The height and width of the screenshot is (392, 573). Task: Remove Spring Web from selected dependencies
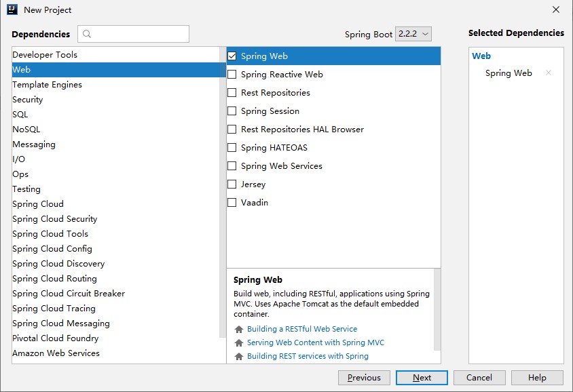tap(548, 73)
